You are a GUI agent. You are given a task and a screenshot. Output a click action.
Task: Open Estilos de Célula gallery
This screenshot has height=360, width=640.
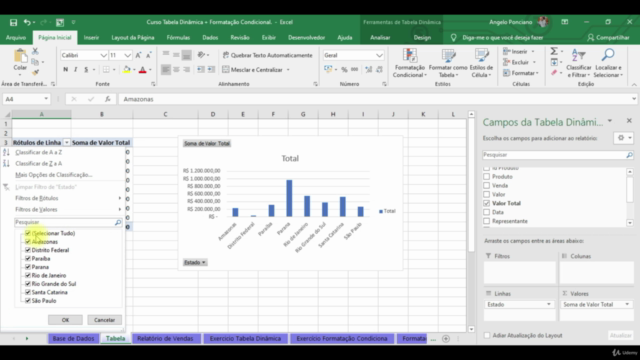481,63
